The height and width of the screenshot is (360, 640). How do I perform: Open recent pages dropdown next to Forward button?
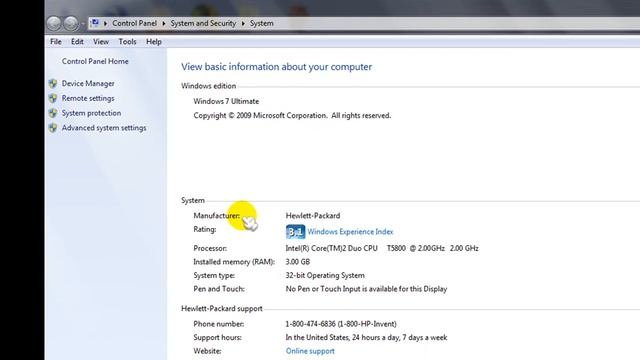point(83,24)
